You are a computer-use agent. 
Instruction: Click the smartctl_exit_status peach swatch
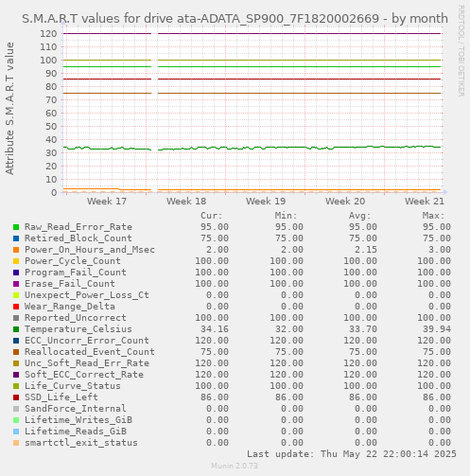click(16, 443)
